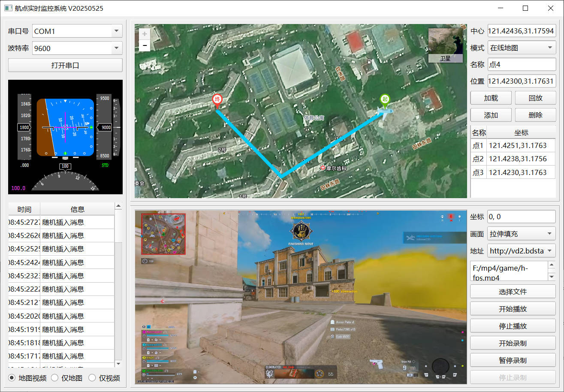This screenshot has width=564, height=392.
Task: Click the airspeed tape showing 1800
Action: coord(24,127)
